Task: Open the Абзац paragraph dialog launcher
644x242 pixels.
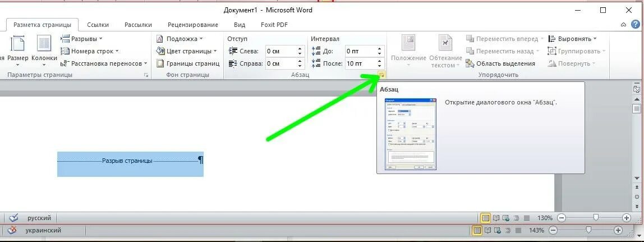Action: (382, 75)
